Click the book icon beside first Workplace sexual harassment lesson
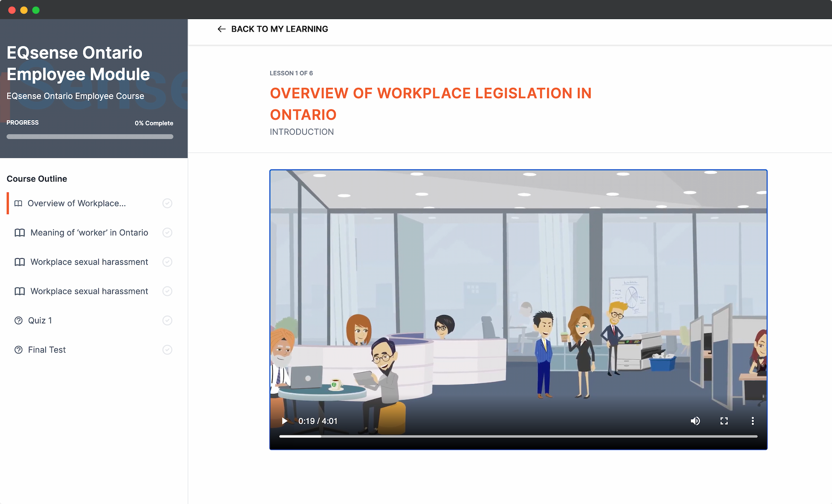832x504 pixels. point(19,262)
